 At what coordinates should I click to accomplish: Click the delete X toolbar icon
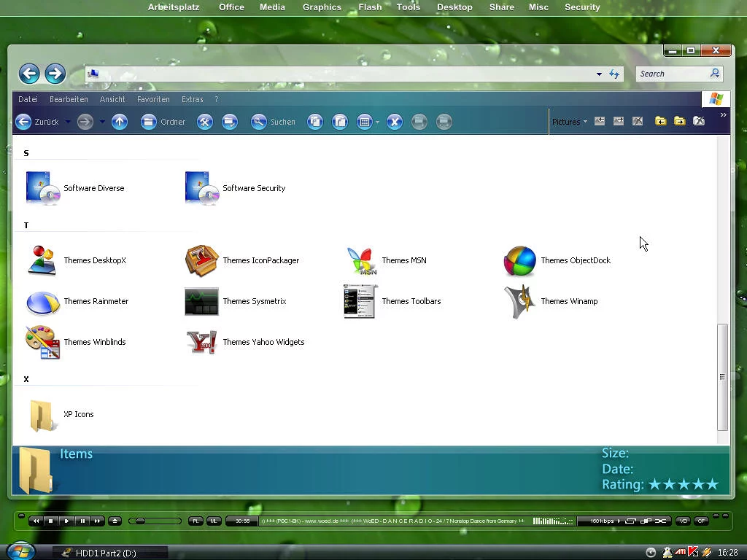pyautogui.click(x=395, y=122)
